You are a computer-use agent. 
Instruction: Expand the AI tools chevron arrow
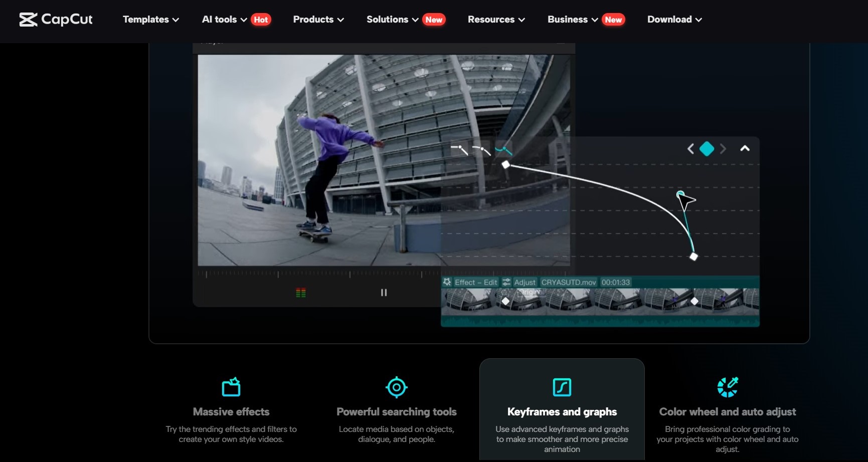244,20
